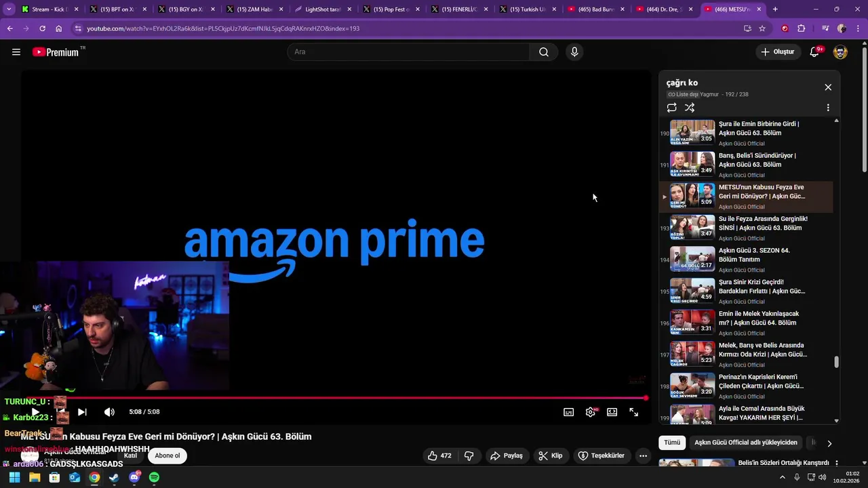Screen dimensions: 868x488
Task: Play Barış, Belis'i Süründürüyor playlist item
Action: (746, 165)
